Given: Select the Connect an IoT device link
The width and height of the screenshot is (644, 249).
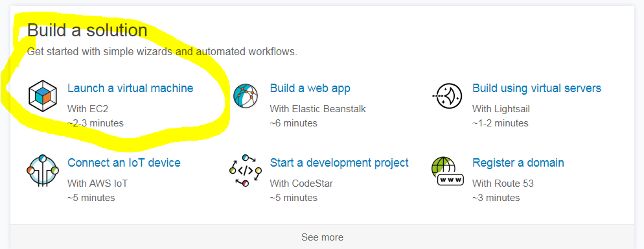Looking at the screenshot, I should pyautogui.click(x=124, y=162).
